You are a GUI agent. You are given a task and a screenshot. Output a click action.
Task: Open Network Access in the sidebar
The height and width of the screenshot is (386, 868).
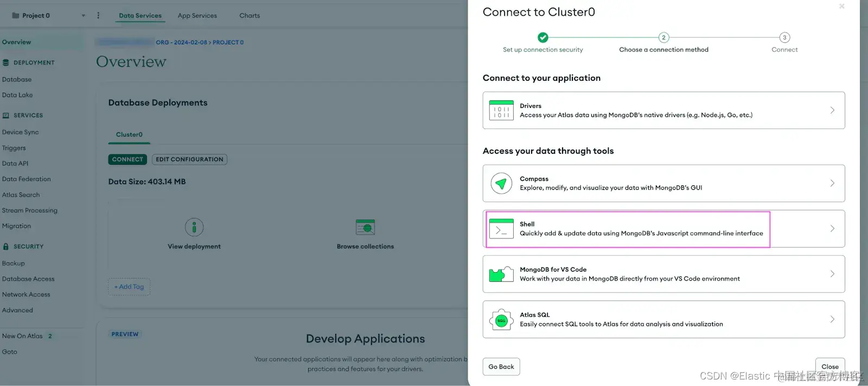[26, 295]
